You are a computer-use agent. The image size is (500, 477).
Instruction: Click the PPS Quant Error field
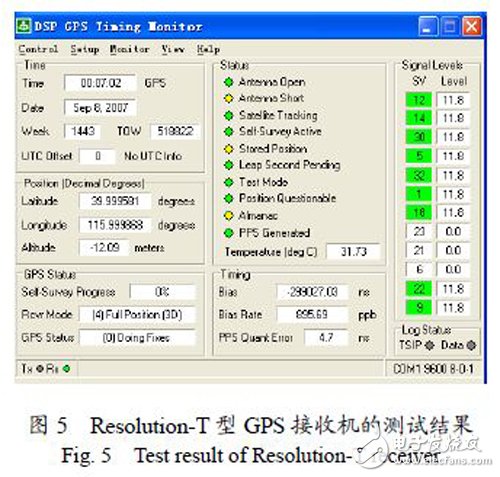tap(326, 338)
